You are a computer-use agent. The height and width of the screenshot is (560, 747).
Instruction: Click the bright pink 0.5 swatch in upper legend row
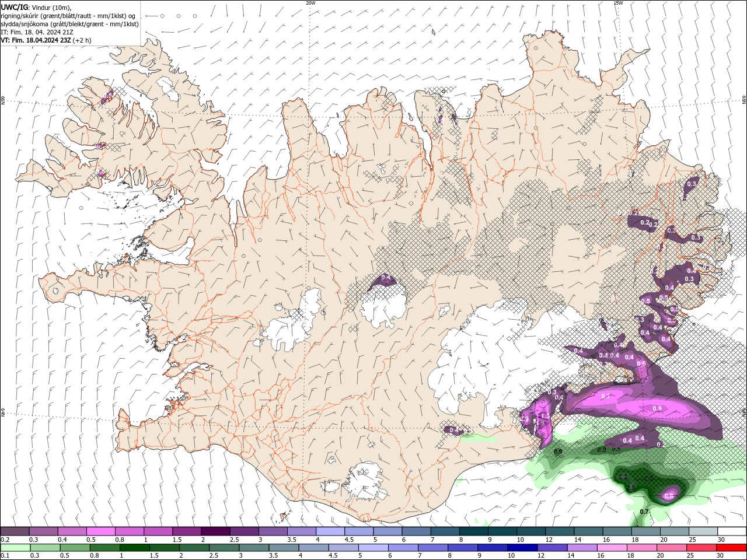click(100, 531)
